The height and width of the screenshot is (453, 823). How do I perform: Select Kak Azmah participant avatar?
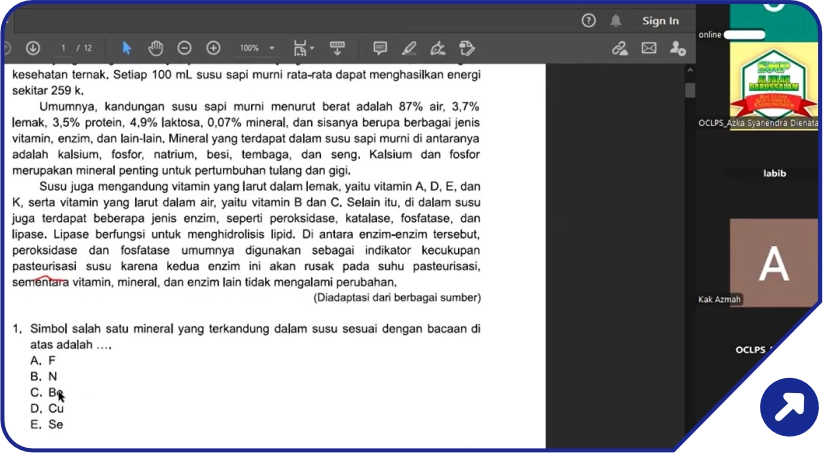tap(774, 262)
